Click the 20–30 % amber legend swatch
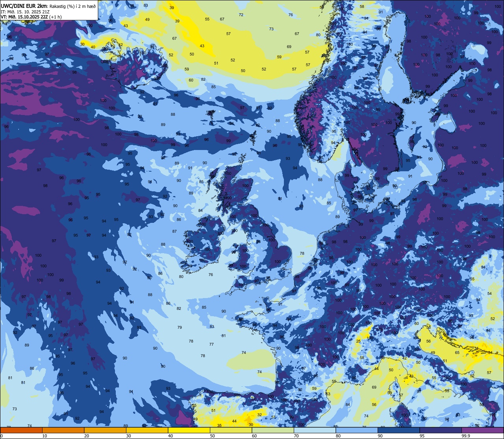The height and width of the screenshot is (439, 504). tap(105, 430)
